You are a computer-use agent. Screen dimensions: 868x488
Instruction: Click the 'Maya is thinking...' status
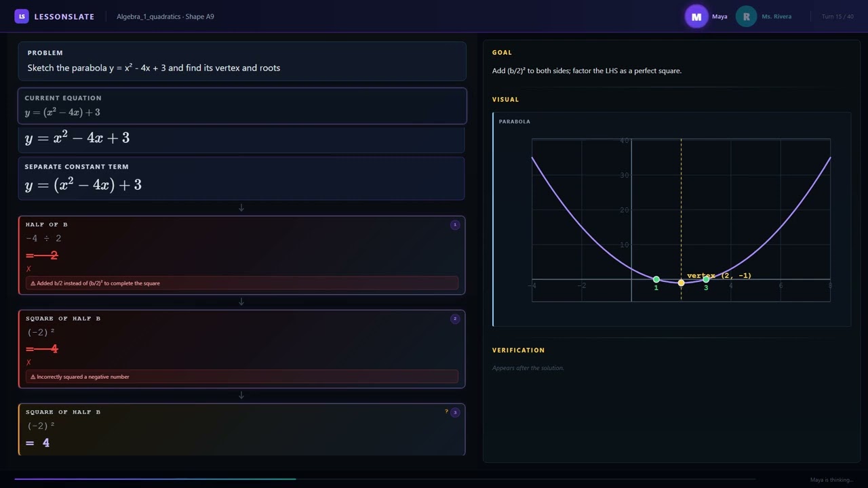(x=832, y=480)
